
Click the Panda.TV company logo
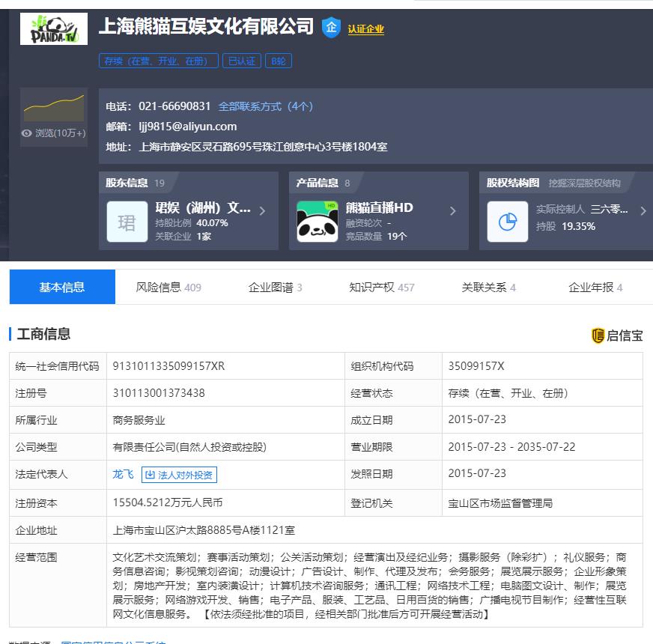(x=54, y=28)
